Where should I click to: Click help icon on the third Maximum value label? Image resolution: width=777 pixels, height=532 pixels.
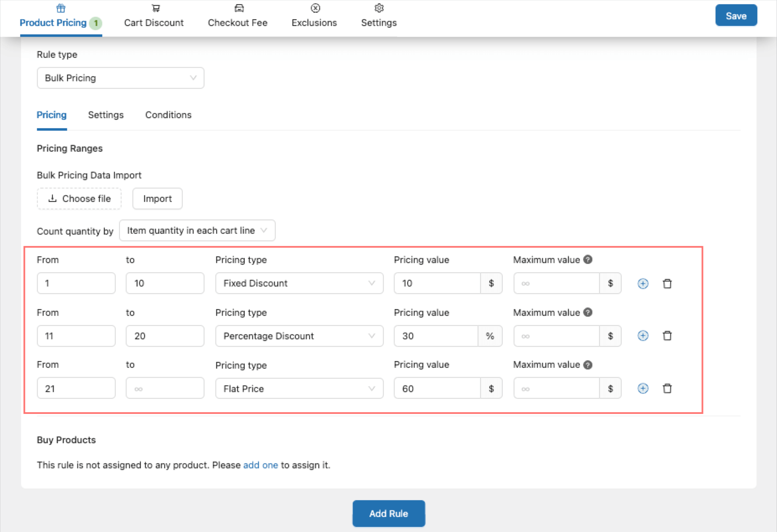[x=588, y=365]
